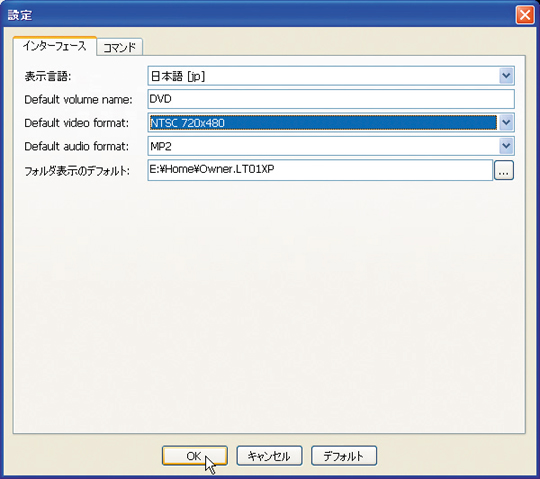Screen dimensions: 540x479
Task: Click the Default video format label
Action: coord(76,123)
